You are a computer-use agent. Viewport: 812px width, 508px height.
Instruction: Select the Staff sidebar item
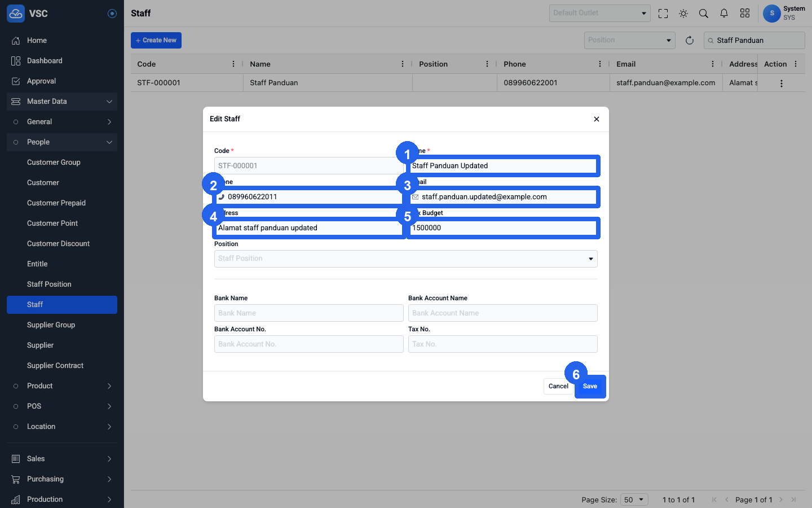[x=62, y=305]
